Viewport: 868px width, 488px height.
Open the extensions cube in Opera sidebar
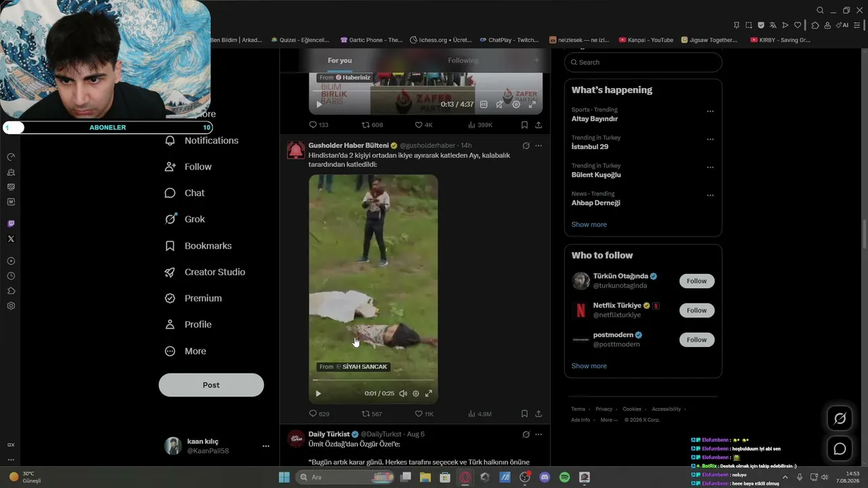coord(11,291)
